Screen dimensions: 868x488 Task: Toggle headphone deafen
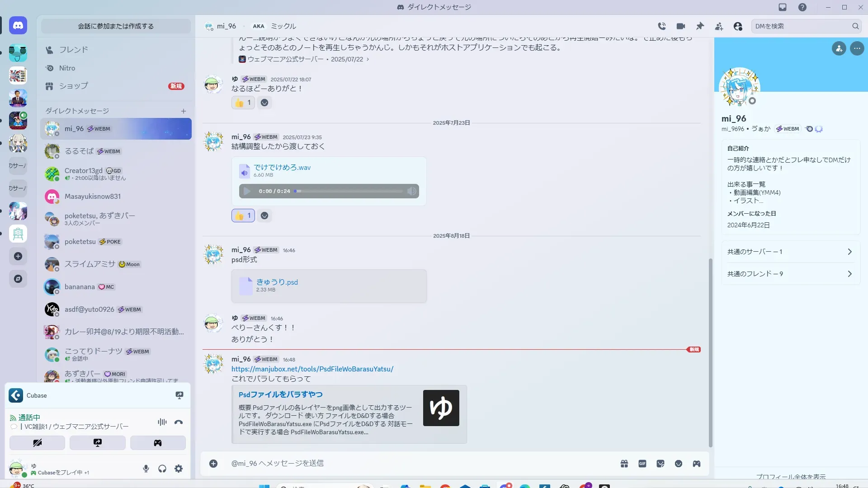point(162,469)
